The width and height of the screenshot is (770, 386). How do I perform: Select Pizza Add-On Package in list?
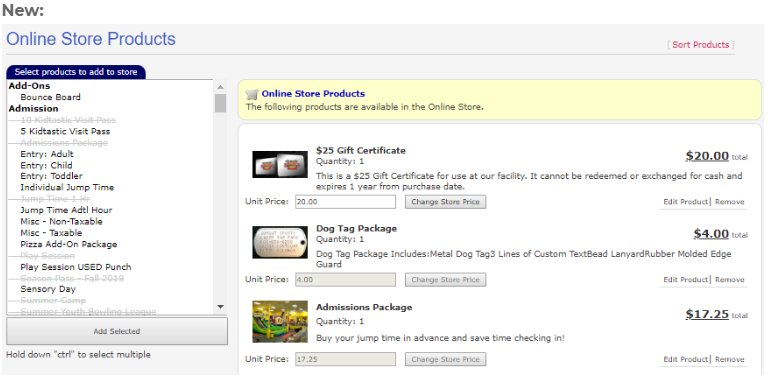[x=69, y=244]
